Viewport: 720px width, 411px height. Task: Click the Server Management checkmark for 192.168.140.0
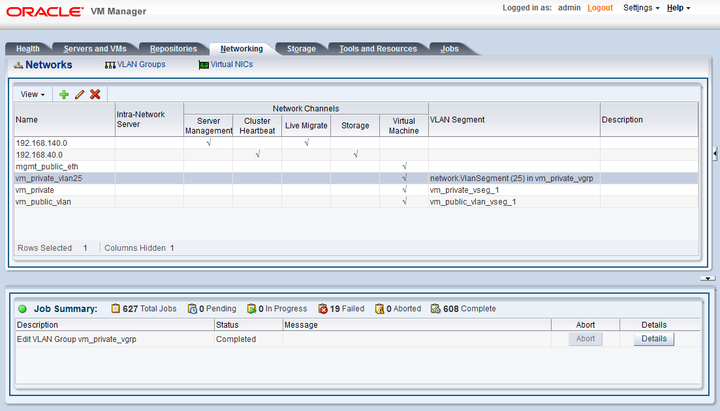click(x=209, y=143)
